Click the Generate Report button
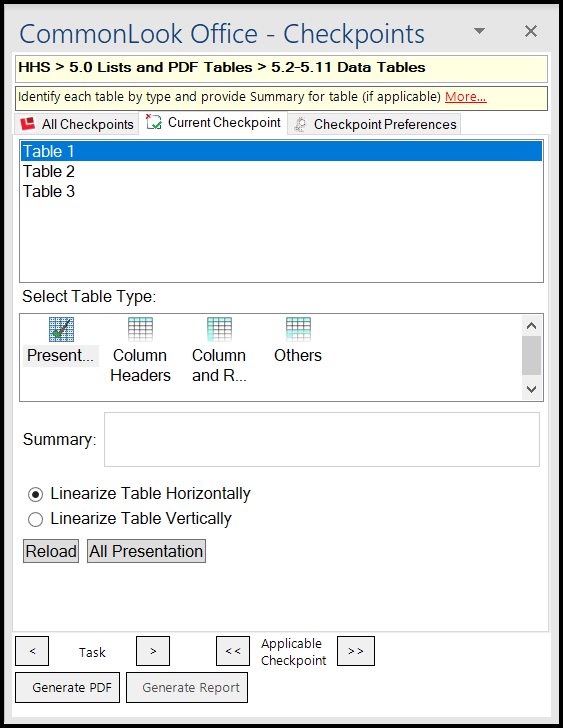563x728 pixels. (x=187, y=688)
